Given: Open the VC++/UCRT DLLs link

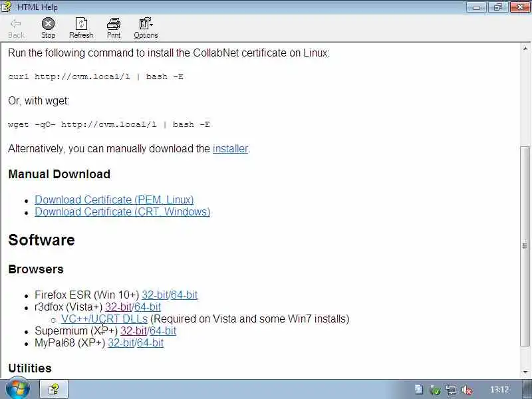Looking at the screenshot, I should 104,319.
